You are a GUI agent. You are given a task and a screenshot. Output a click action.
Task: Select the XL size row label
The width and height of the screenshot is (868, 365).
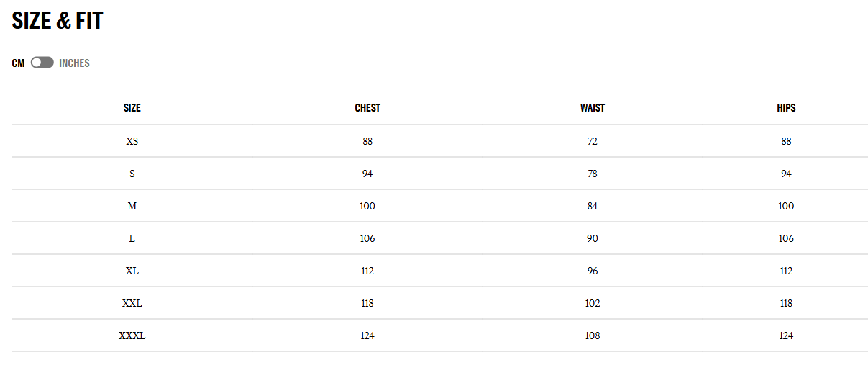coord(132,271)
